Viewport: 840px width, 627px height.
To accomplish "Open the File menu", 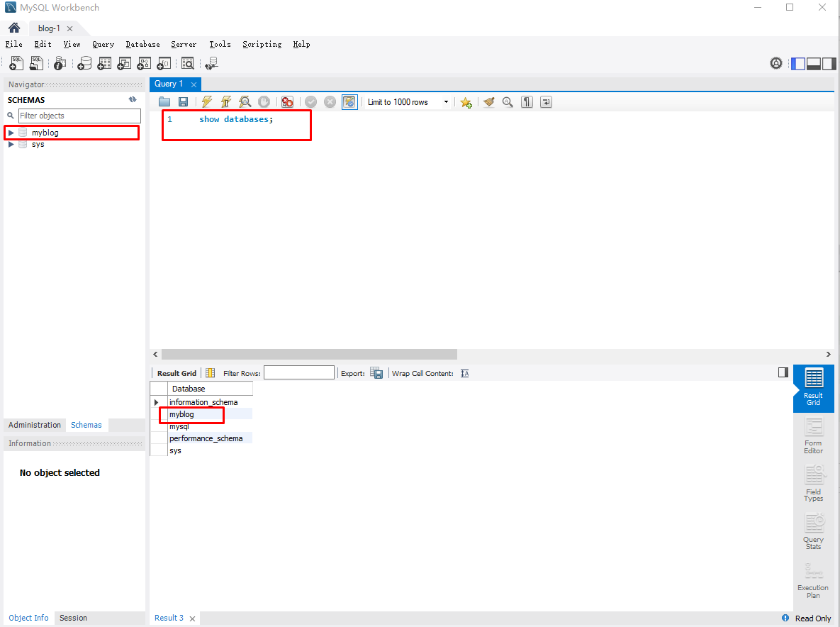I will click(x=13, y=44).
